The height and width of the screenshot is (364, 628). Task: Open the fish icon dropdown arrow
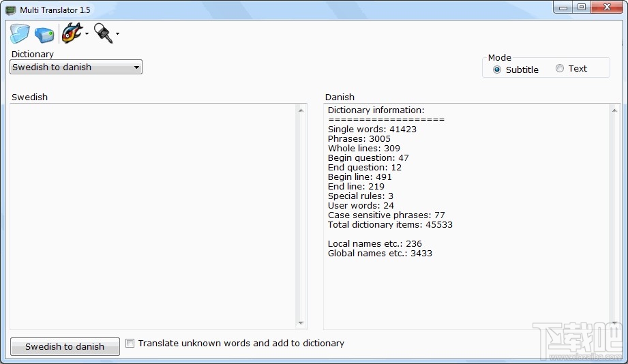pos(87,34)
